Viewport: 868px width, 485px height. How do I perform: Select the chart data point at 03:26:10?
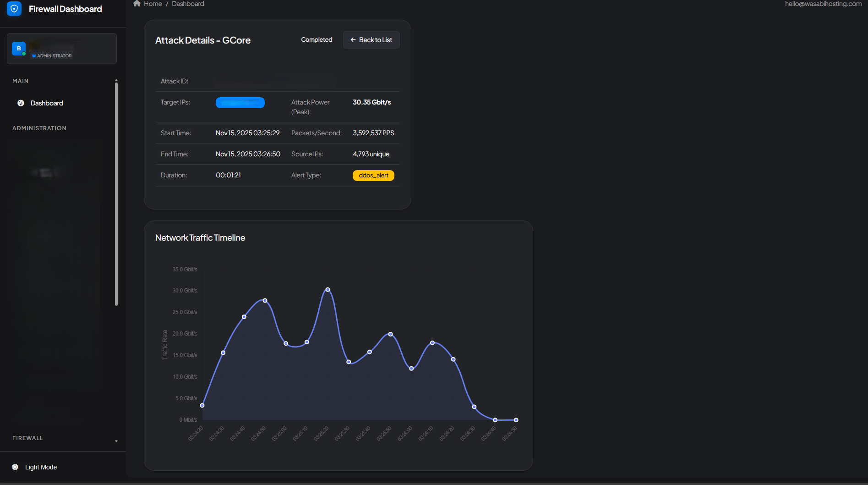[432, 343]
